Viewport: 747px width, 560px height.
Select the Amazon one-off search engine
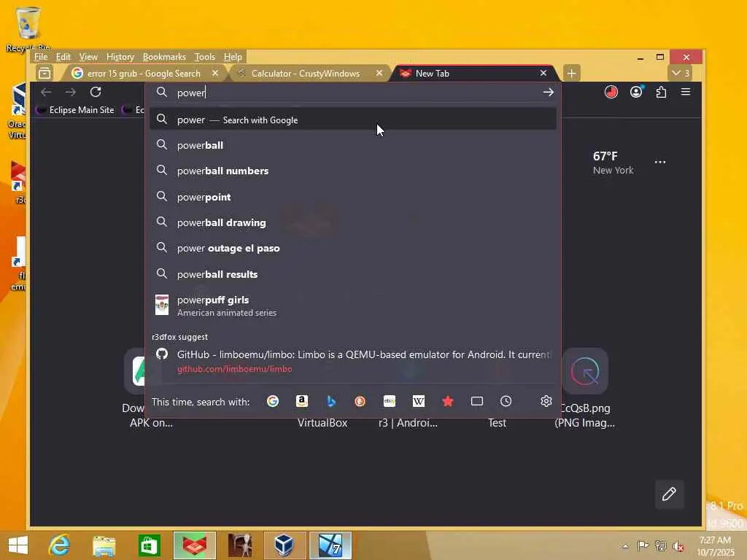coord(301,402)
